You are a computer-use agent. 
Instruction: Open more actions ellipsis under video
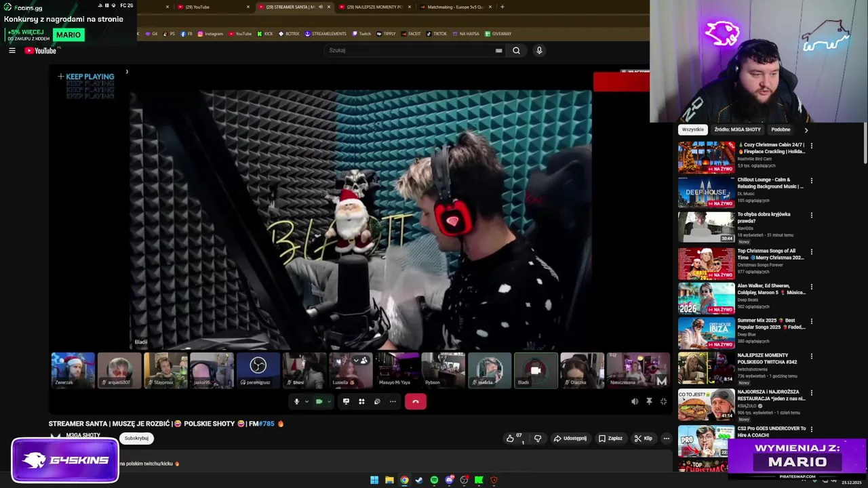click(666, 439)
